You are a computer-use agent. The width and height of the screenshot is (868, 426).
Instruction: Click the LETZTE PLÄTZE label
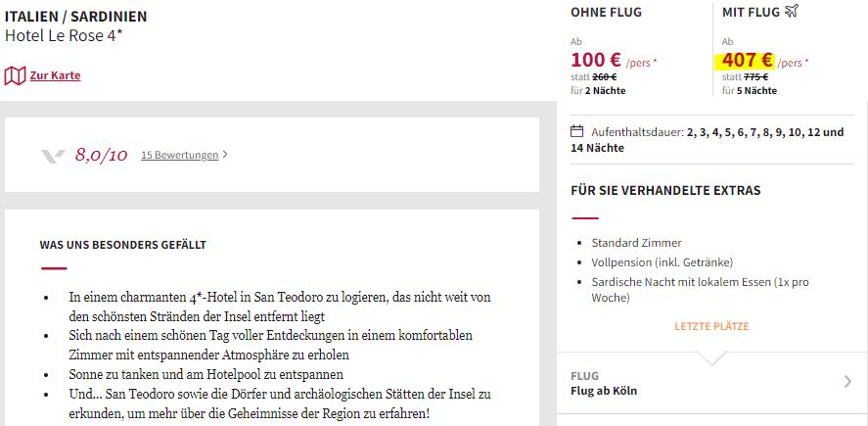(x=711, y=326)
